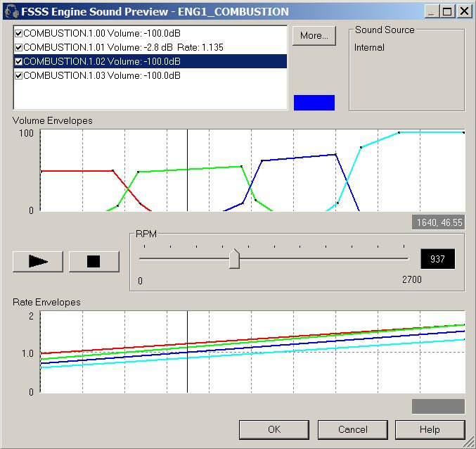This screenshot has height=449, width=476.
Task: Click the stop playback button
Action: [94, 261]
